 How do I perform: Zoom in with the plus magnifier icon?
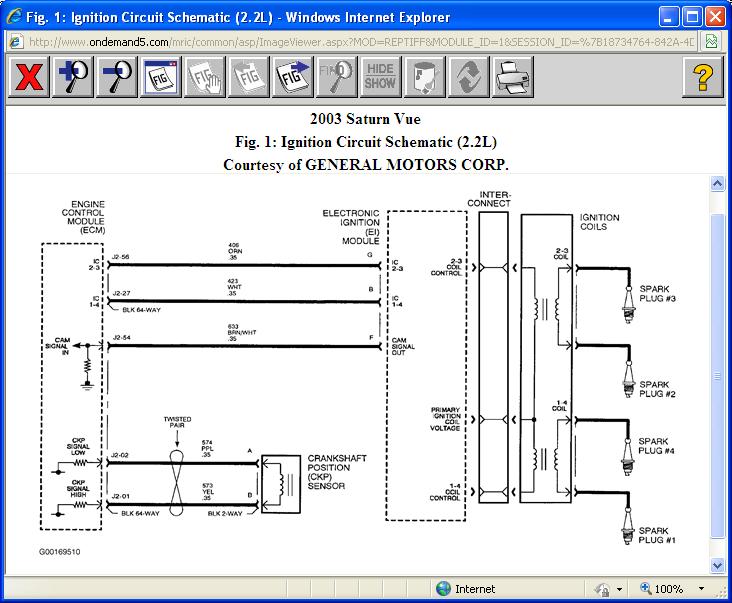(x=74, y=77)
